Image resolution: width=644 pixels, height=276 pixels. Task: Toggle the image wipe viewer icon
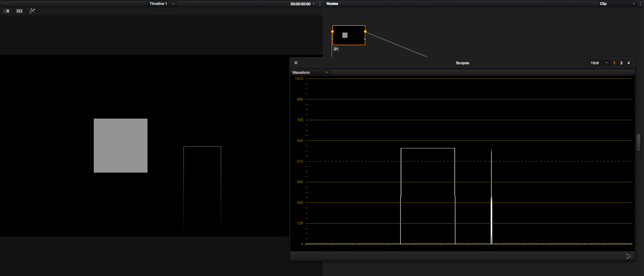(x=6, y=11)
